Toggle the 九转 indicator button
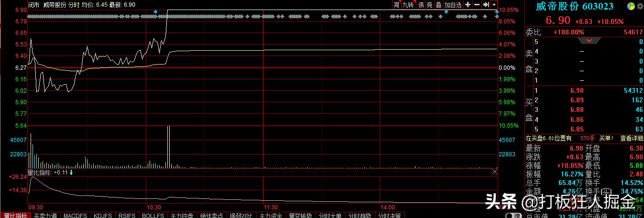 (408, 5)
